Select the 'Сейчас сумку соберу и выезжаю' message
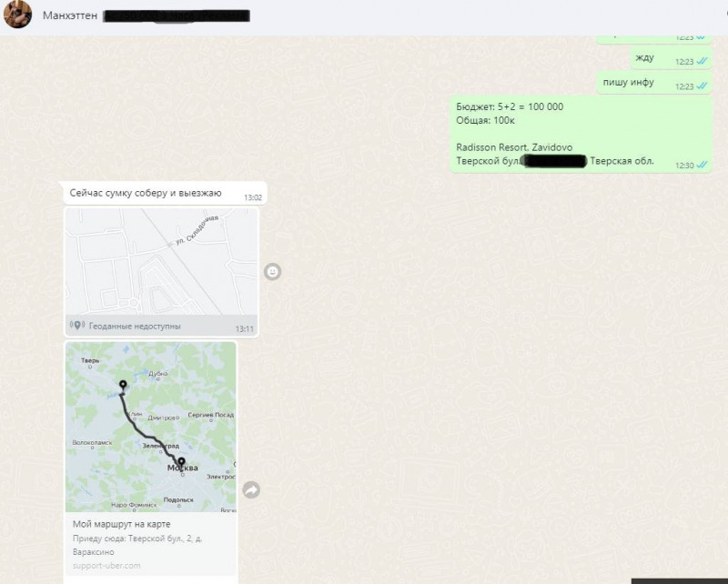 [x=166, y=193]
